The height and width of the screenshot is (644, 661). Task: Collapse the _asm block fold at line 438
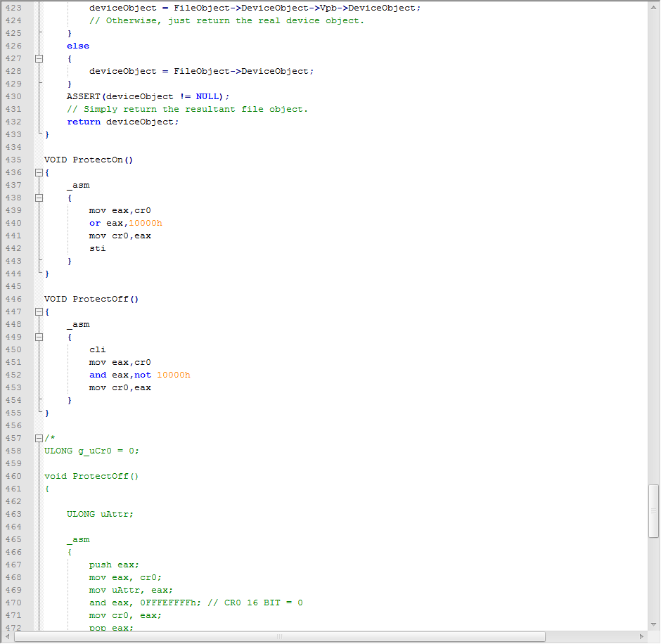(x=39, y=198)
